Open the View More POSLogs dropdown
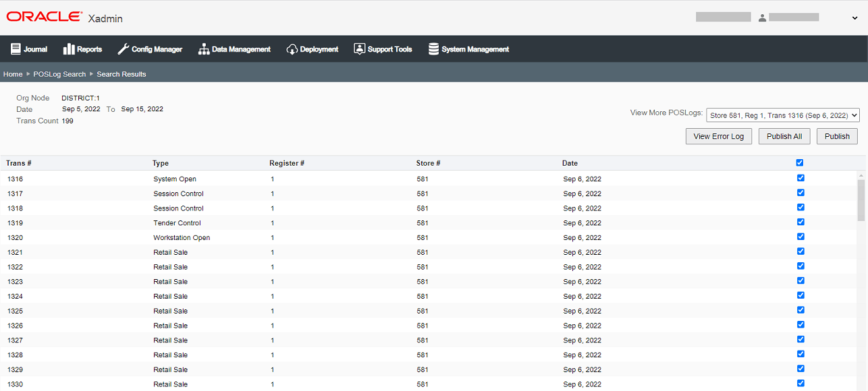Image resolution: width=868 pixels, height=391 pixels. click(x=783, y=115)
